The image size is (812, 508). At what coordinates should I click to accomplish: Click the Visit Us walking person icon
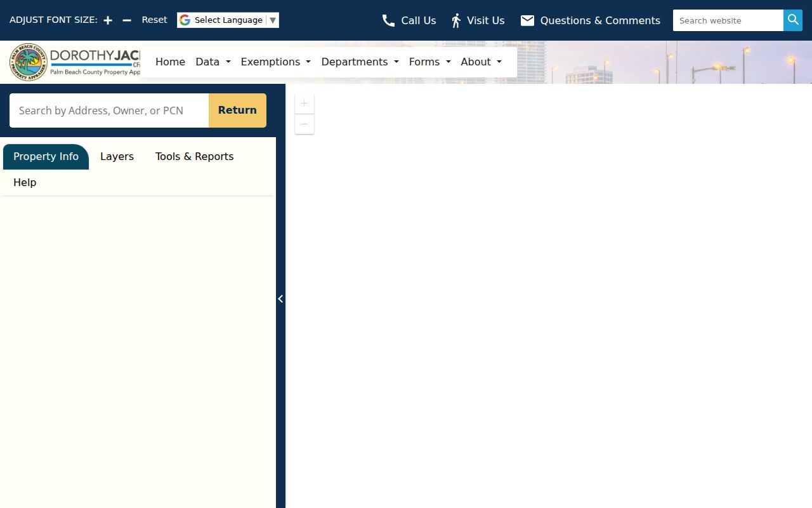(x=455, y=20)
